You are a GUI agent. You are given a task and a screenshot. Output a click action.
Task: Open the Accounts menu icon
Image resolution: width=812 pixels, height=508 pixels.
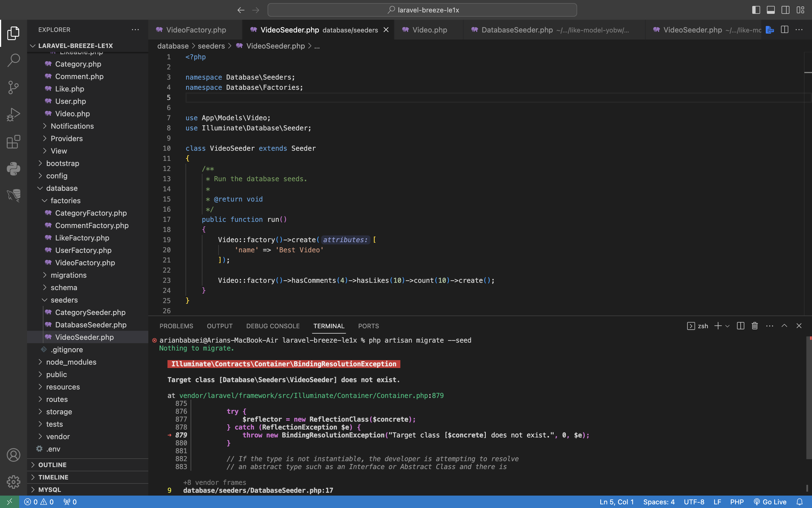14,455
